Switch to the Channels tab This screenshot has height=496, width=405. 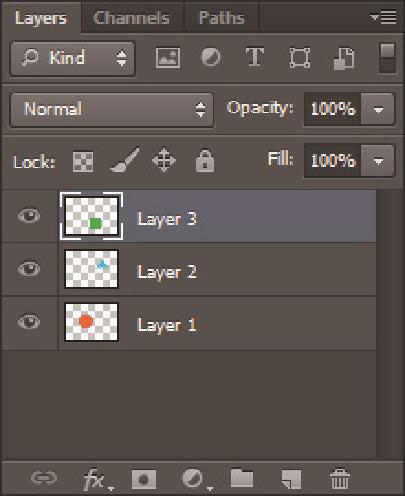[x=132, y=18]
